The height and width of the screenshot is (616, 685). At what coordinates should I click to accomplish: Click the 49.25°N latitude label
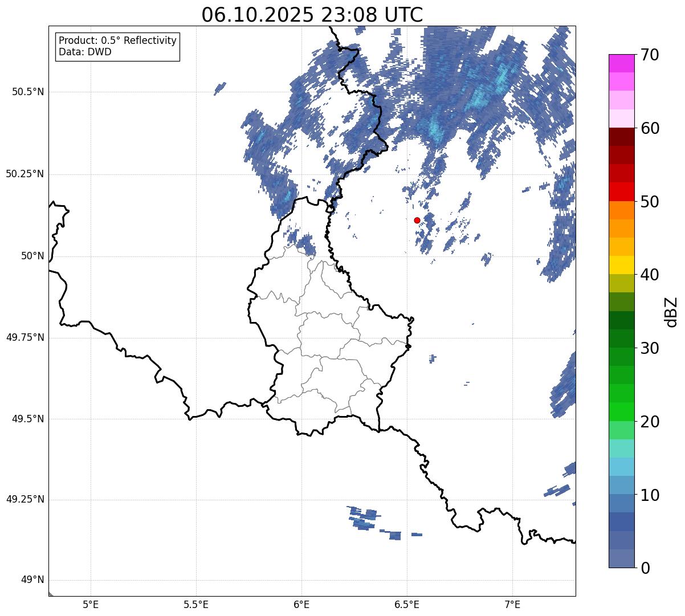(25, 500)
